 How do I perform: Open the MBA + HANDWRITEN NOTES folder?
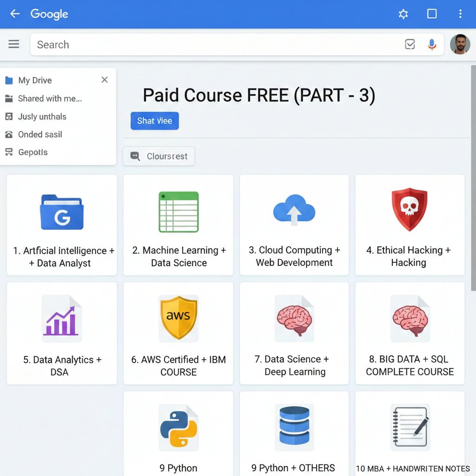coord(410,432)
